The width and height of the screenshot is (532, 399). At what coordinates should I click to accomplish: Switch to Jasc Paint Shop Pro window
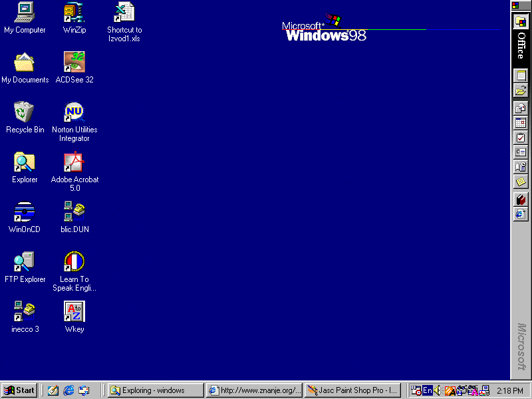[x=352, y=390]
